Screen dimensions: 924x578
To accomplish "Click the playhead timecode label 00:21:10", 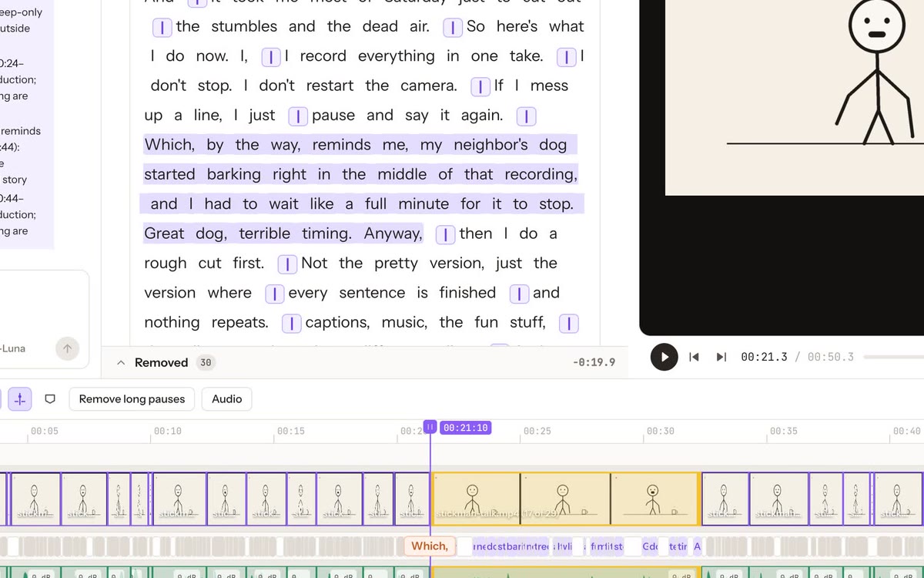I will (x=465, y=427).
